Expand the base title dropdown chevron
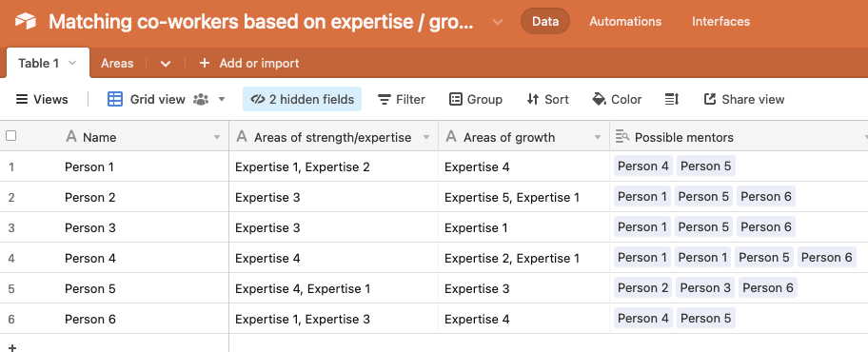This screenshot has width=868, height=352. pos(498,22)
